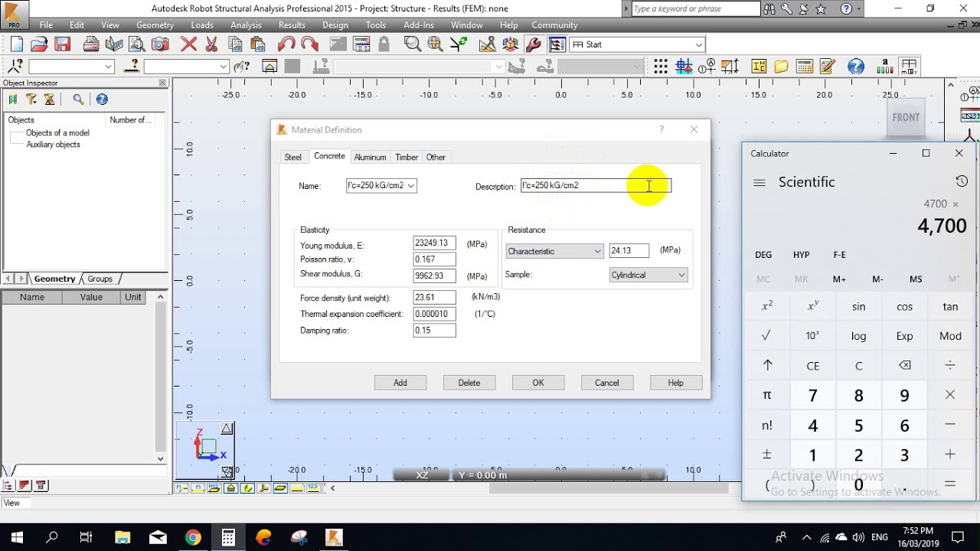Open File Explorer from the taskbar
Screen dimensions: 980x551
122,537
